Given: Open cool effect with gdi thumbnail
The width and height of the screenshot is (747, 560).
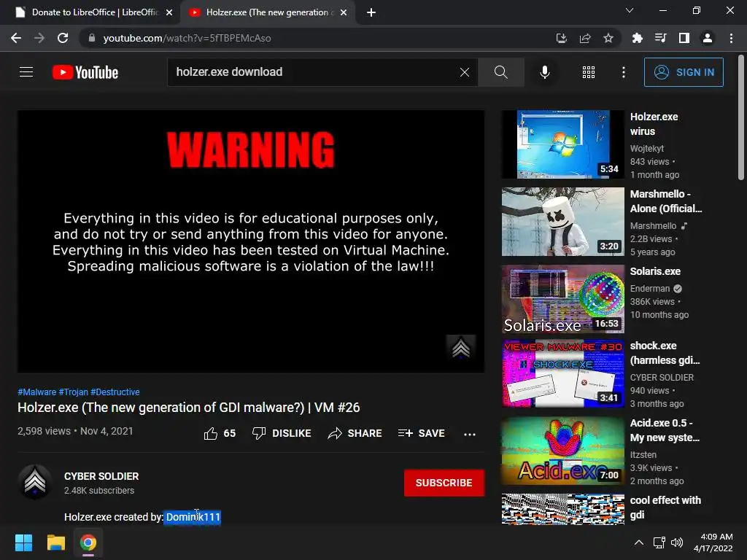Looking at the screenshot, I should point(562,509).
